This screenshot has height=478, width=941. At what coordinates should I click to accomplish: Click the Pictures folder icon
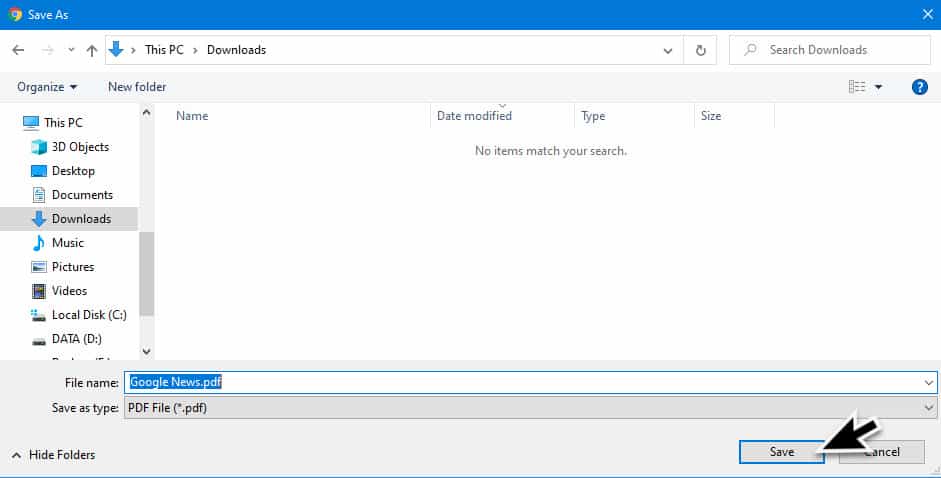(39, 267)
